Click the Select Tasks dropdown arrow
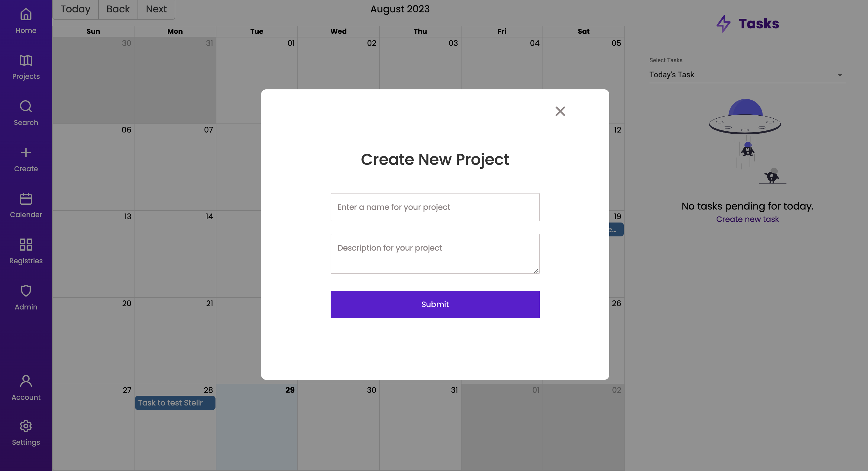Viewport: 868px width, 471px height. tap(840, 75)
